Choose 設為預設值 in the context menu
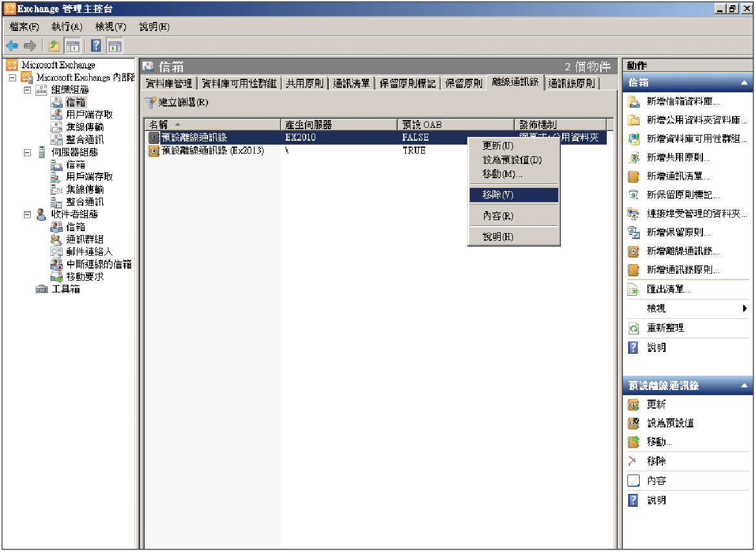This screenshot has height=552, width=756. point(514,160)
